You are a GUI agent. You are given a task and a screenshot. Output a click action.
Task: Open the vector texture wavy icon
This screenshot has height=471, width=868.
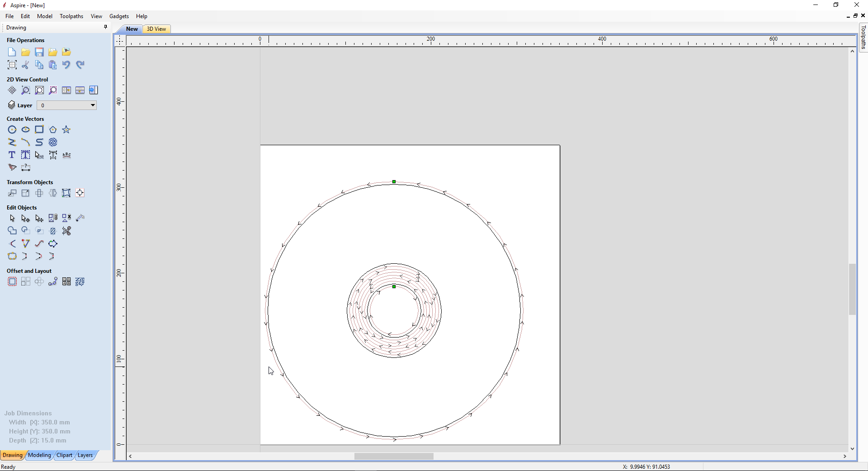pos(53,142)
